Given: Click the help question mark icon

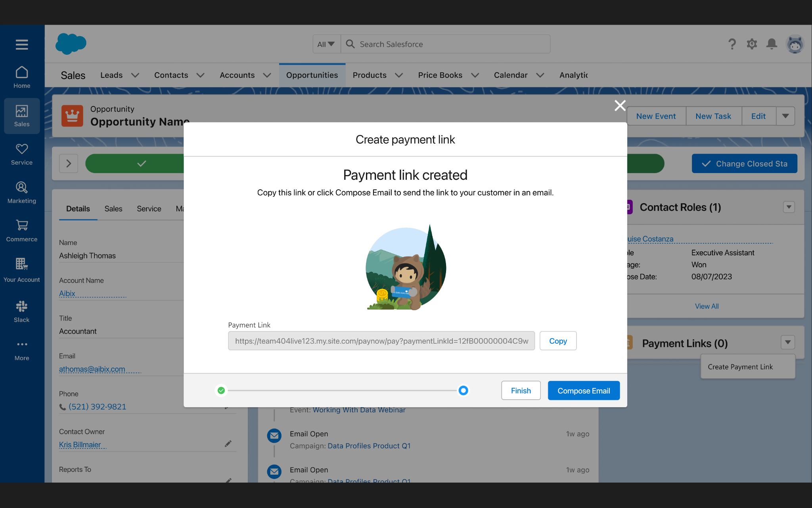Looking at the screenshot, I should click(x=732, y=44).
